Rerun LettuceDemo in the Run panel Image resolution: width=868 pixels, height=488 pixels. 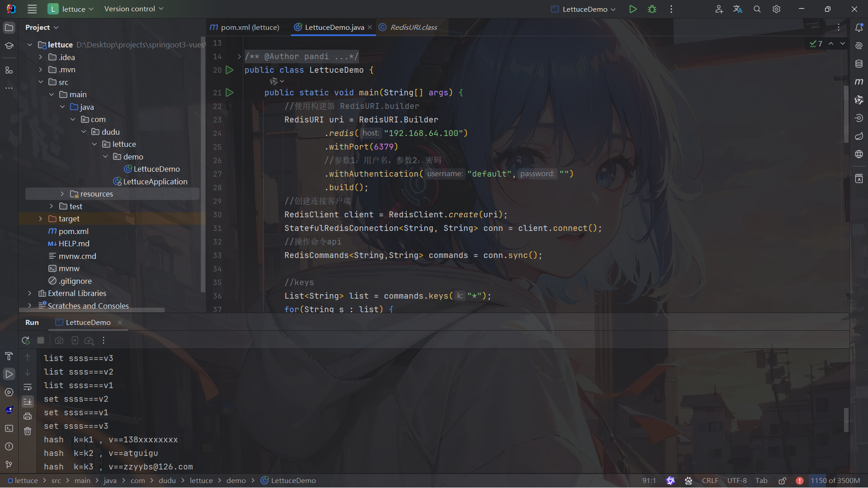click(x=26, y=340)
